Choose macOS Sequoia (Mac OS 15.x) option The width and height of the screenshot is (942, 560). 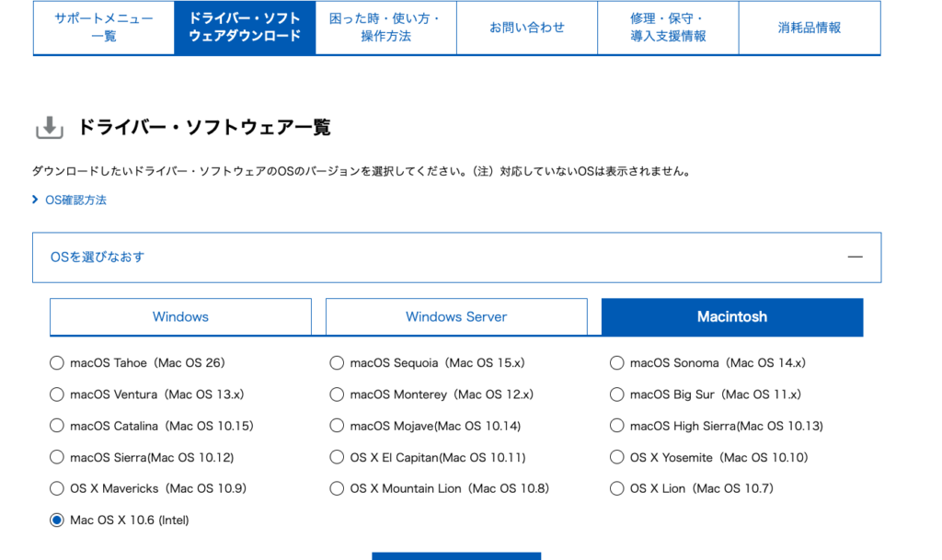337,363
